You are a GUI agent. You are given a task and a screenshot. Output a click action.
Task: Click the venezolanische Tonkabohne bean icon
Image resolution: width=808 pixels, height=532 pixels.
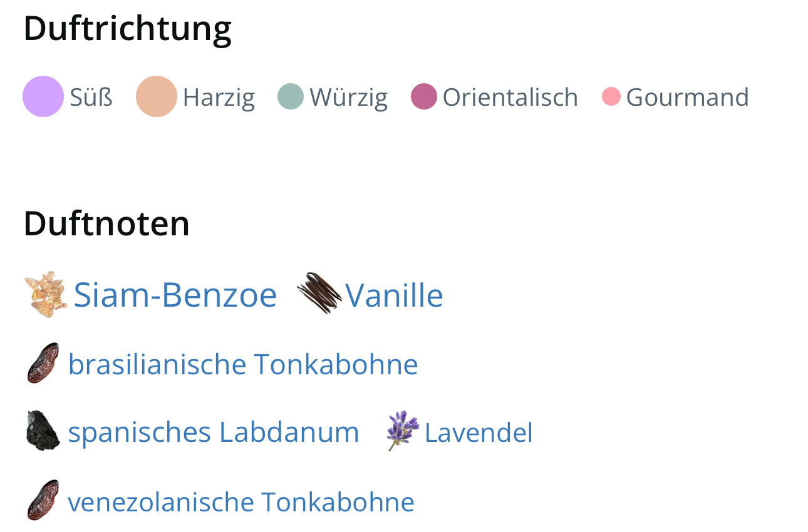tap(43, 500)
